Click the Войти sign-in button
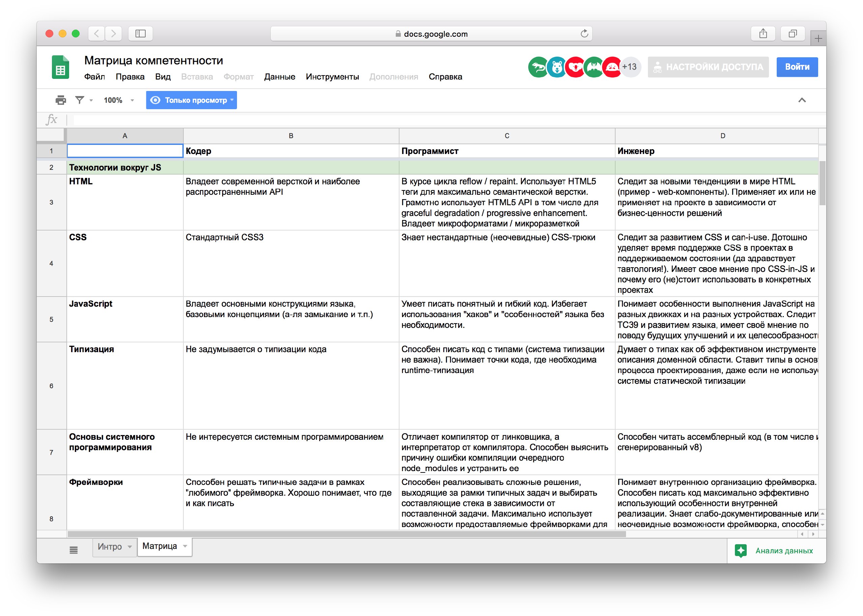The width and height of the screenshot is (863, 616). pos(797,67)
